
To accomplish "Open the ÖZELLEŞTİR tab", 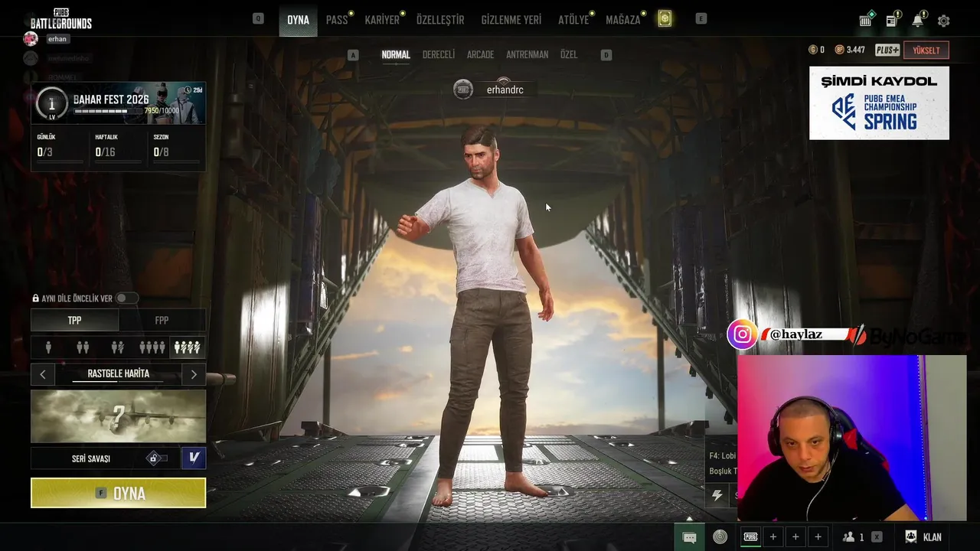I will click(440, 20).
